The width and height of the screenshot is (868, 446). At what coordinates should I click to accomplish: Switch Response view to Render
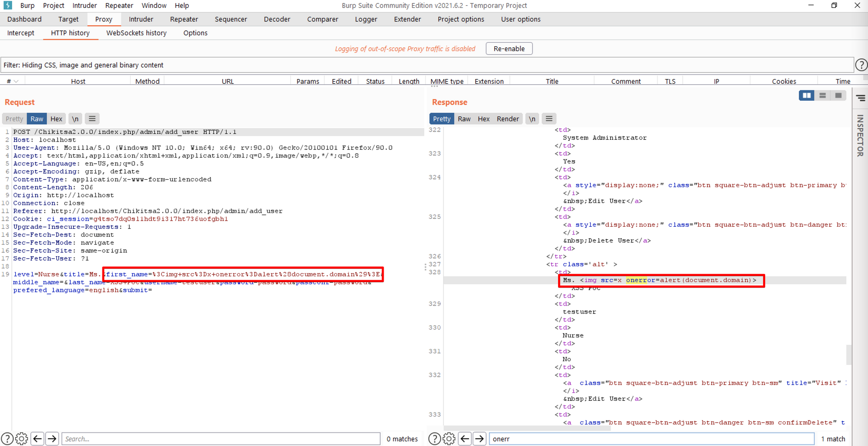tap(508, 119)
